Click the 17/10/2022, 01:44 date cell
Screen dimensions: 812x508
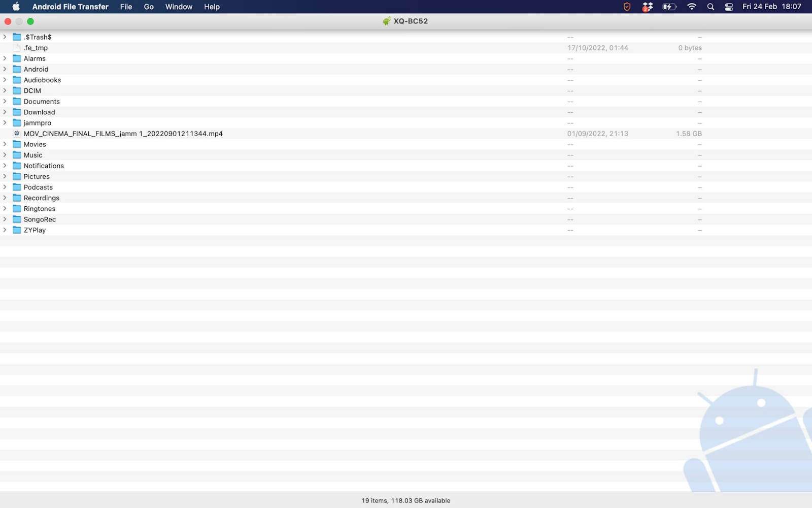[x=598, y=48]
